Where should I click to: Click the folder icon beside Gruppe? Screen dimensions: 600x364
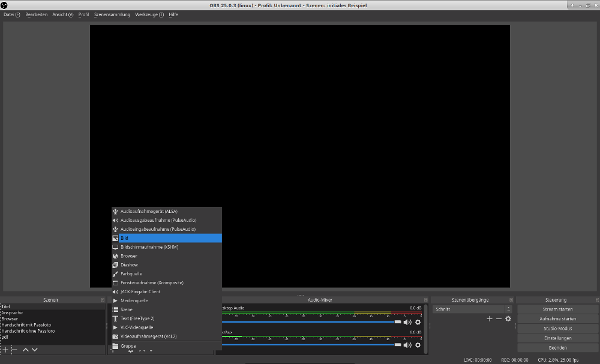point(115,346)
